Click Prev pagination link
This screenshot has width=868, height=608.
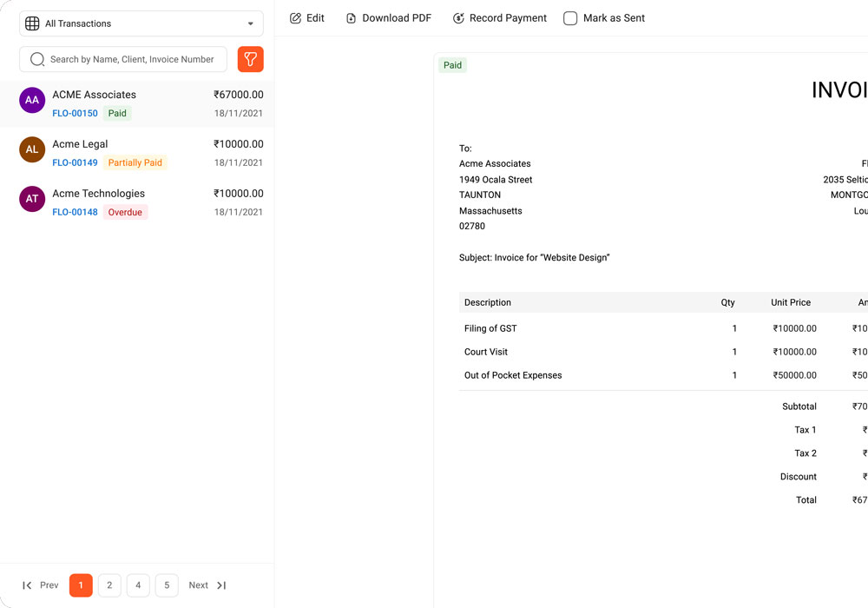[49, 585]
